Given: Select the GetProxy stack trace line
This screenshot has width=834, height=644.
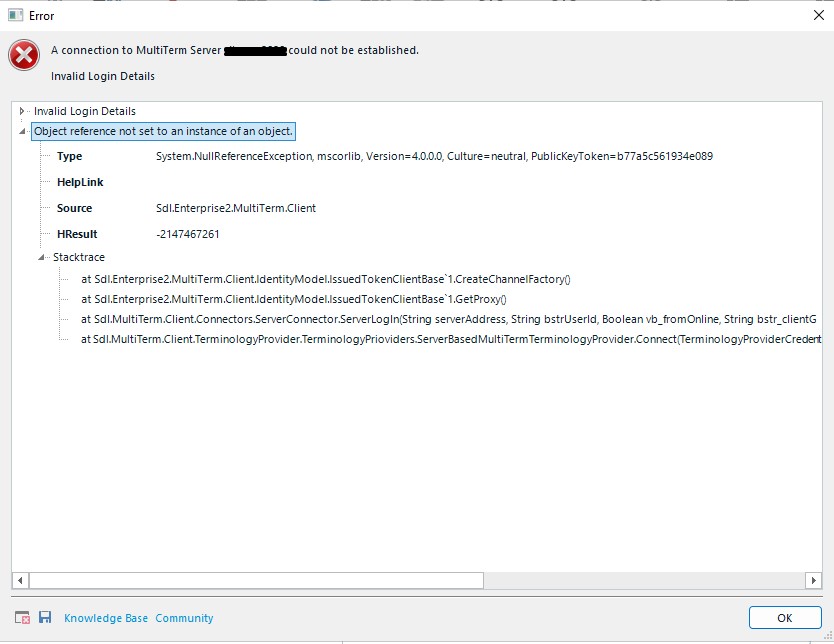Looking at the screenshot, I should click(294, 299).
